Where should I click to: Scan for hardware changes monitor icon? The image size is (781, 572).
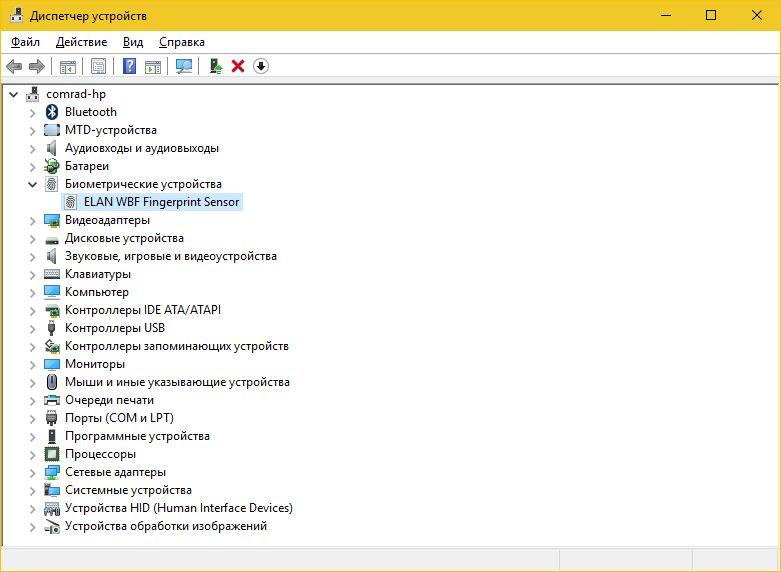pos(184,66)
